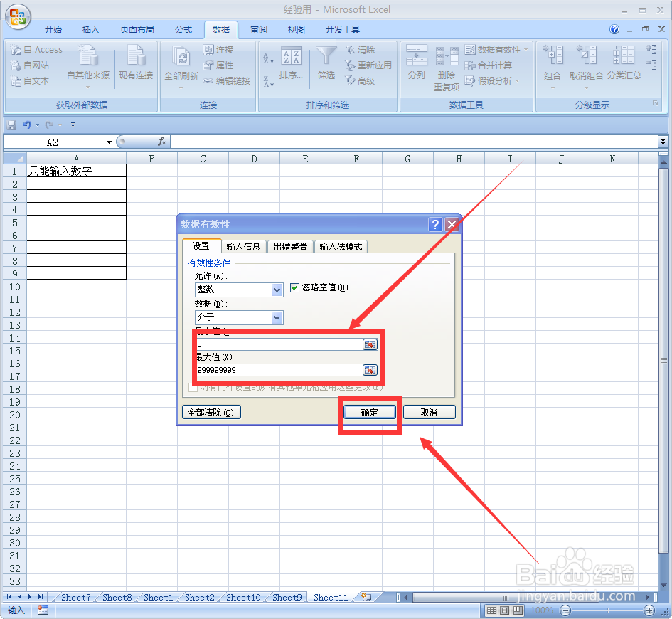Switch to Page Break Preview in status bar
Image resolution: width=672 pixels, height=619 pixels.
pyautogui.click(x=518, y=610)
